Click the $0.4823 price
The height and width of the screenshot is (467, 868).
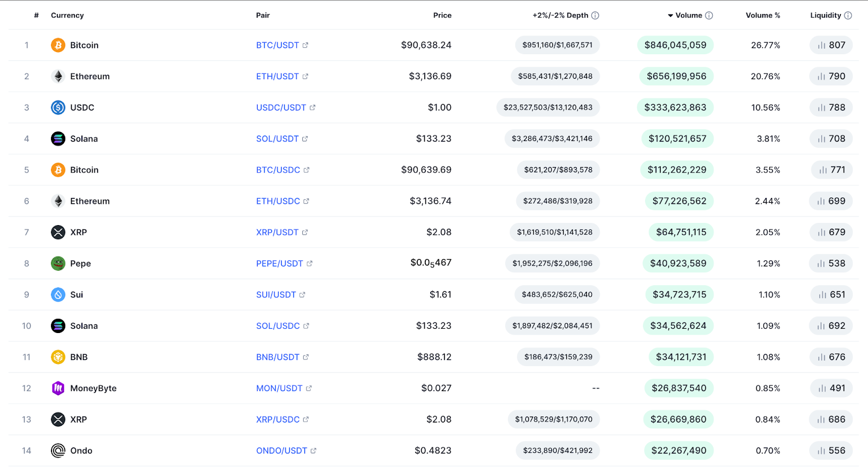pos(433,451)
